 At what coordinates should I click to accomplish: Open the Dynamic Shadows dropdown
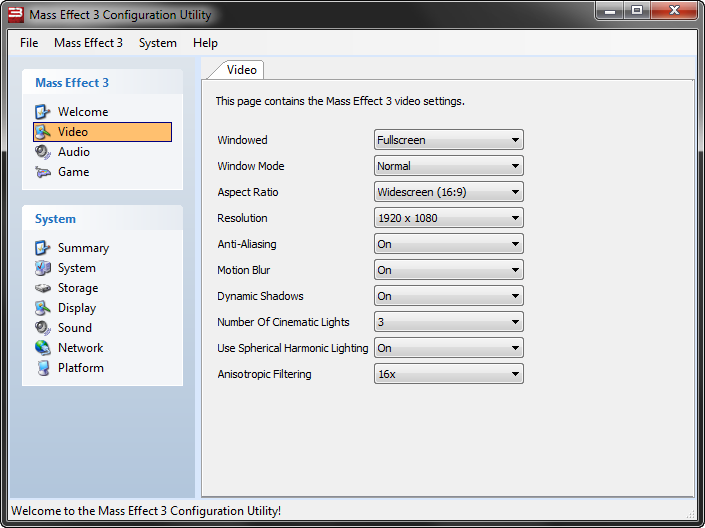pyautogui.click(x=449, y=296)
